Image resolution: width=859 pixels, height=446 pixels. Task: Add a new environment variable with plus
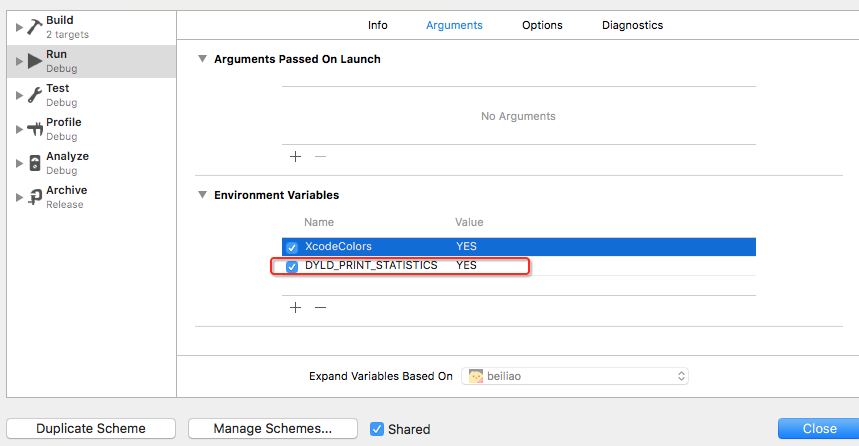295,307
